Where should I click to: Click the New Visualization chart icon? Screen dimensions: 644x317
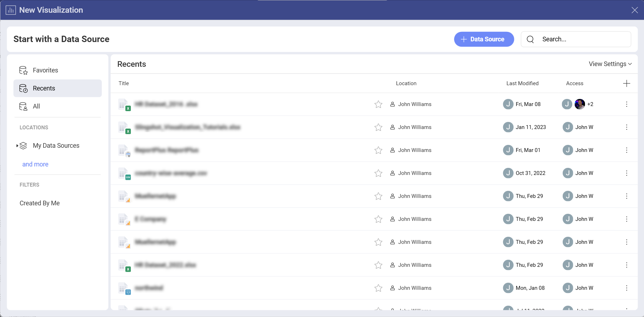[11, 10]
